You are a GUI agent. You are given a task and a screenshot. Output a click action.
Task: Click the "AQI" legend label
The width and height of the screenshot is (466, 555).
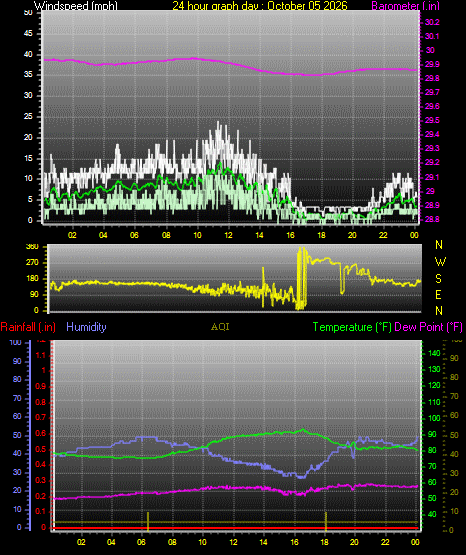point(220,327)
